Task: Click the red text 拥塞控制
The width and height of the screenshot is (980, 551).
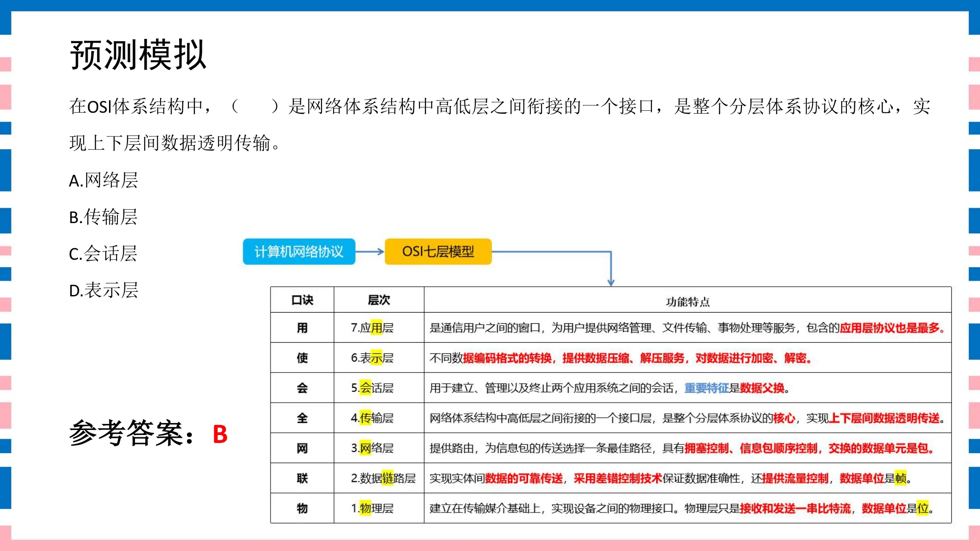Action: click(x=707, y=448)
